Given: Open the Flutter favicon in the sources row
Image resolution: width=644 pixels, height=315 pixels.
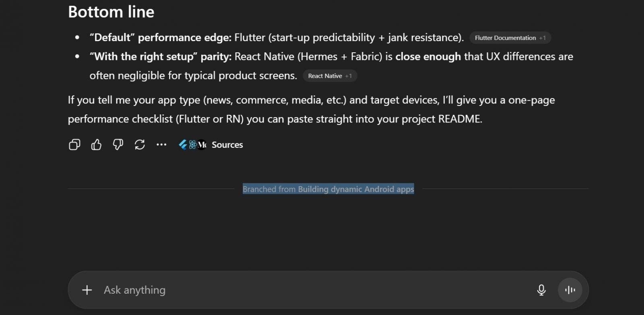Looking at the screenshot, I should tap(182, 144).
